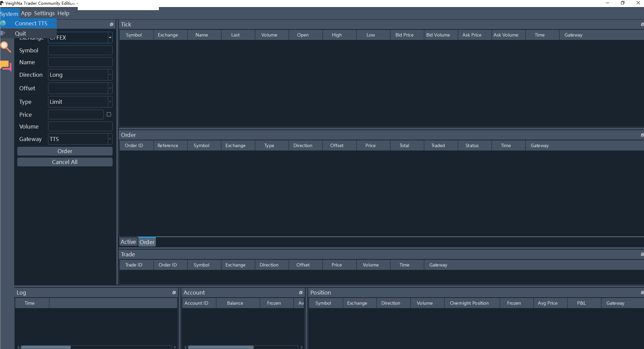Click the Order table Traded header
644x349 pixels.
pos(441,145)
